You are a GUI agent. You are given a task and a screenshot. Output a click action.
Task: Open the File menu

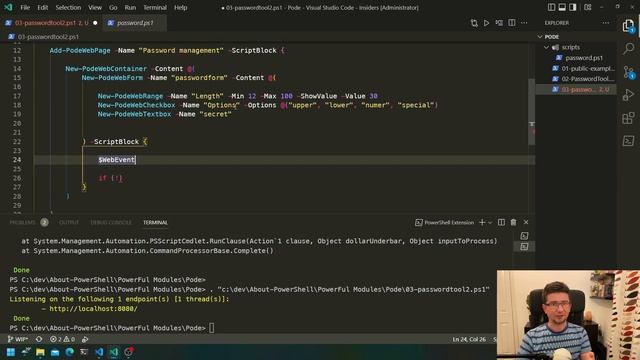(x=25, y=7)
